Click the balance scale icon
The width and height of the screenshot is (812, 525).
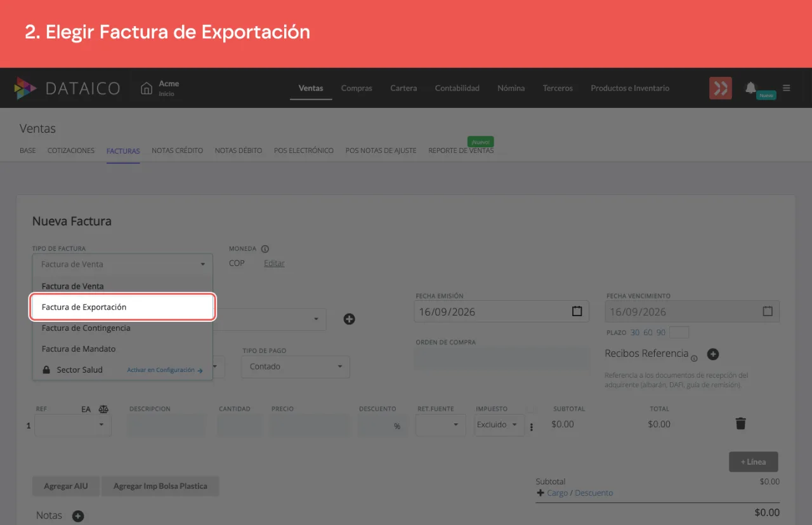pos(104,409)
